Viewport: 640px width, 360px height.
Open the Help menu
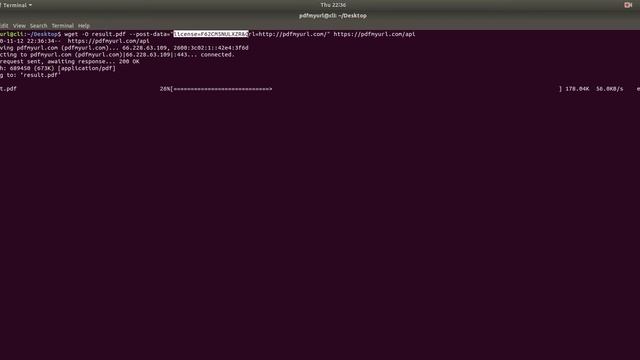point(84,26)
